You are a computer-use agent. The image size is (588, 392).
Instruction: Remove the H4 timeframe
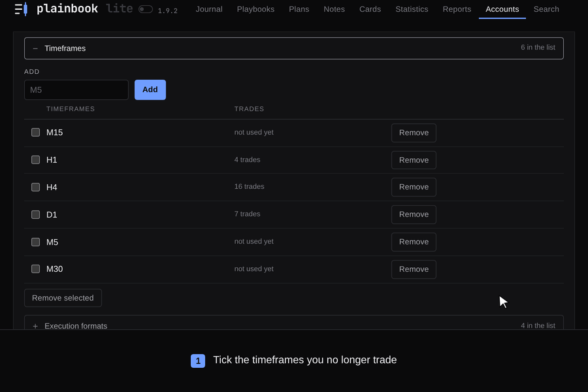tap(414, 188)
